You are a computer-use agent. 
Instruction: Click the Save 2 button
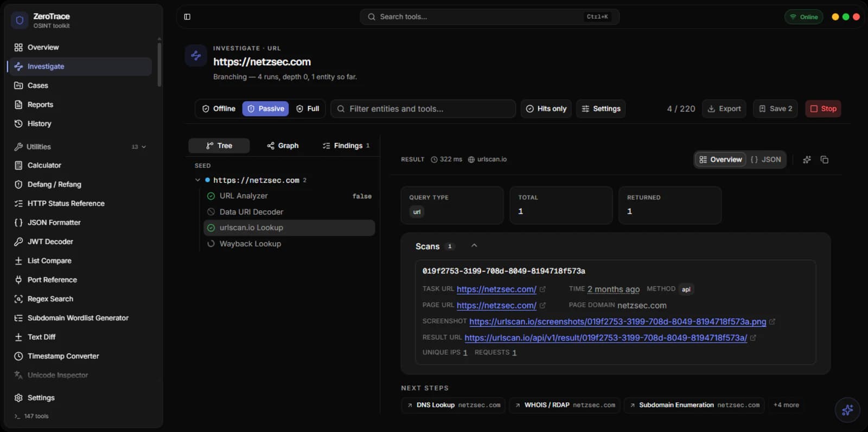pyautogui.click(x=775, y=108)
